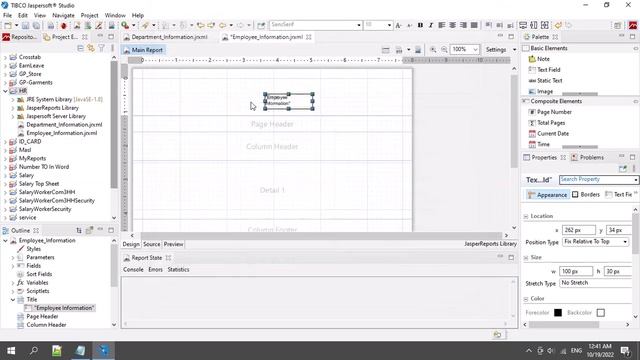Expand the Crosstab project
The image size is (640, 360).
(5, 57)
